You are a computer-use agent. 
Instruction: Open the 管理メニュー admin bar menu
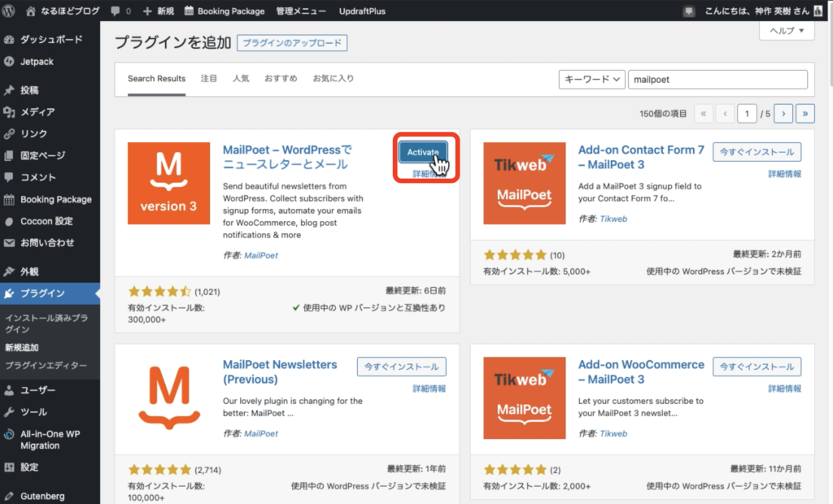[301, 11]
